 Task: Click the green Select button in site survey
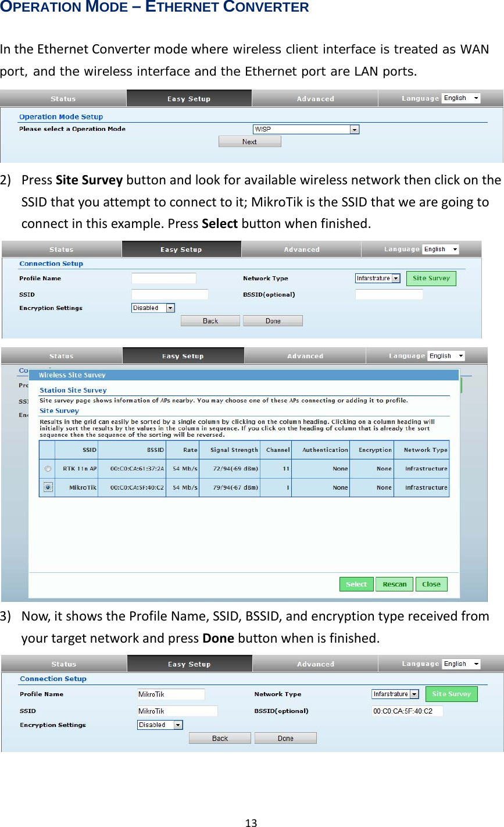click(x=356, y=584)
